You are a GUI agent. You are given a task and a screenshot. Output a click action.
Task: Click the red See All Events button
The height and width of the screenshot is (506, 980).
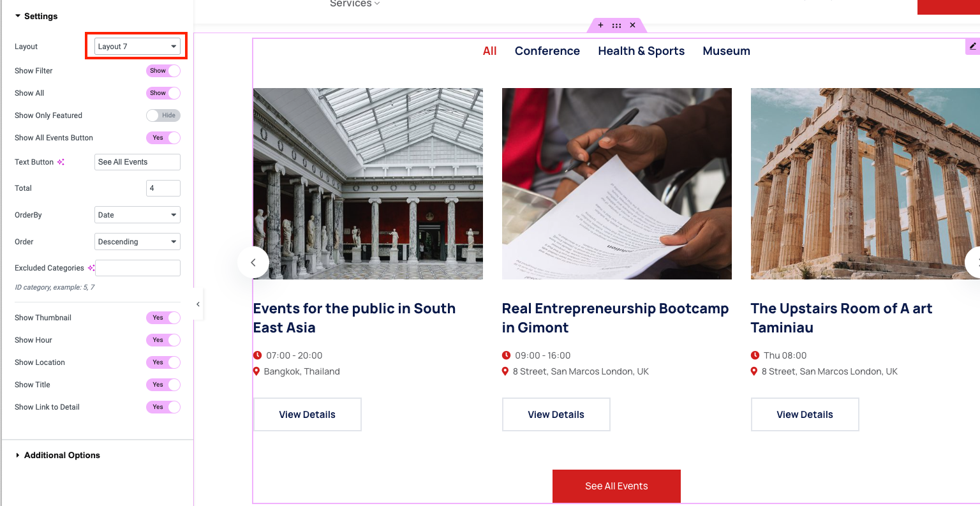click(x=616, y=486)
